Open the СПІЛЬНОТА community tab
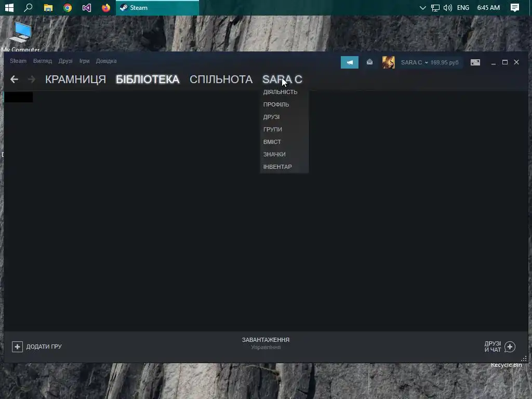The height and width of the screenshot is (399, 532). [x=221, y=79]
